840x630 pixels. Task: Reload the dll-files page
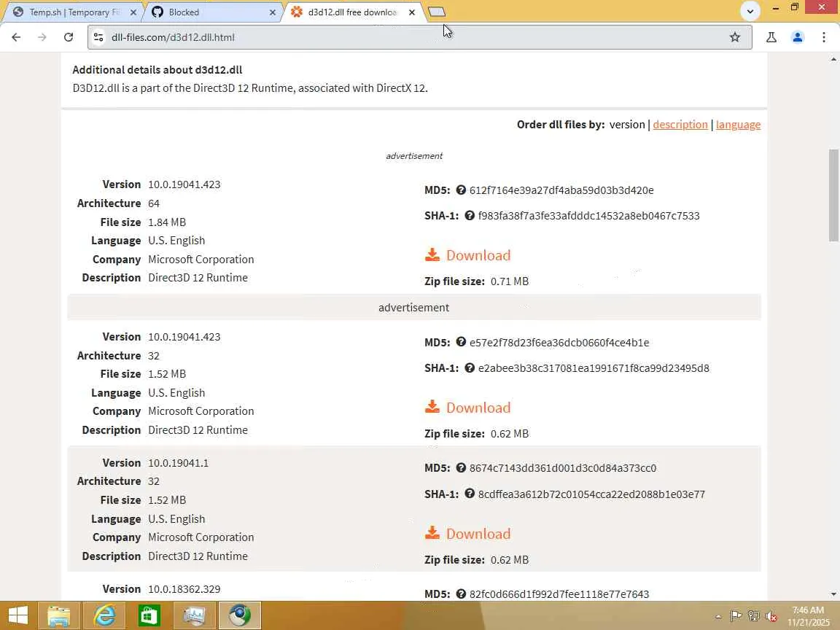(68, 37)
